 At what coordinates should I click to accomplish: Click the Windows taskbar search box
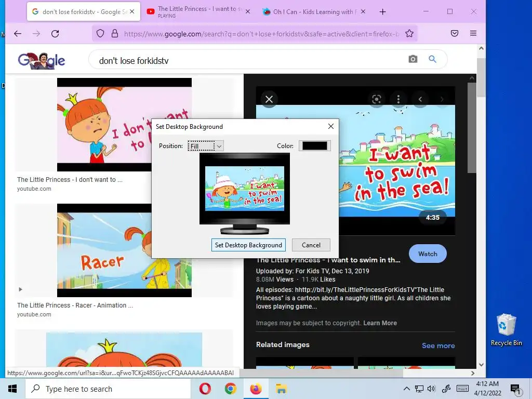(x=108, y=389)
